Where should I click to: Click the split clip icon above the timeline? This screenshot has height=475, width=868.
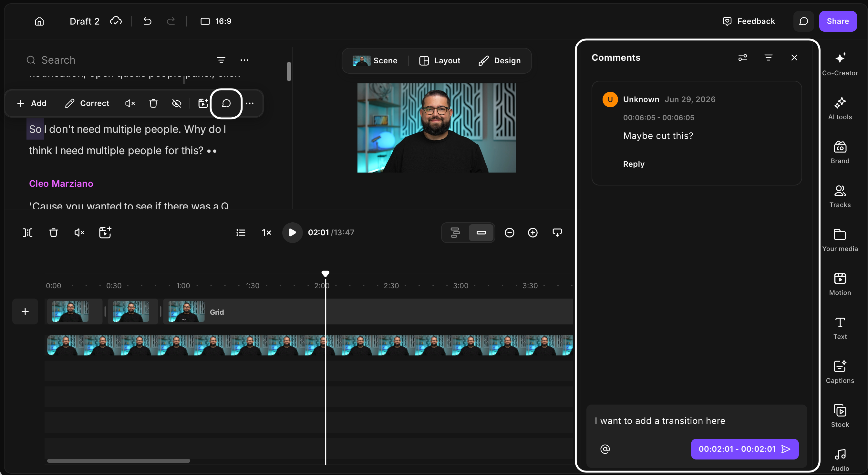tap(28, 232)
